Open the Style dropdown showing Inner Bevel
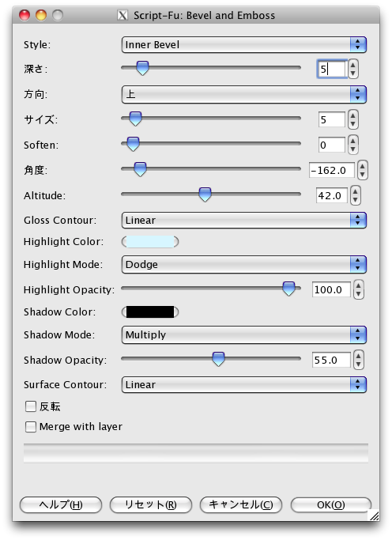This screenshot has width=392, height=540. (244, 45)
